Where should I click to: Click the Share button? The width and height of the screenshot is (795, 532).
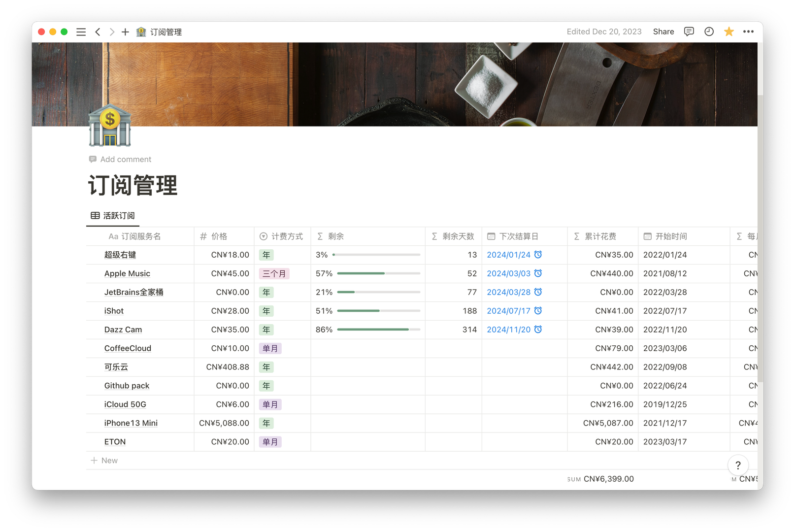pos(663,32)
